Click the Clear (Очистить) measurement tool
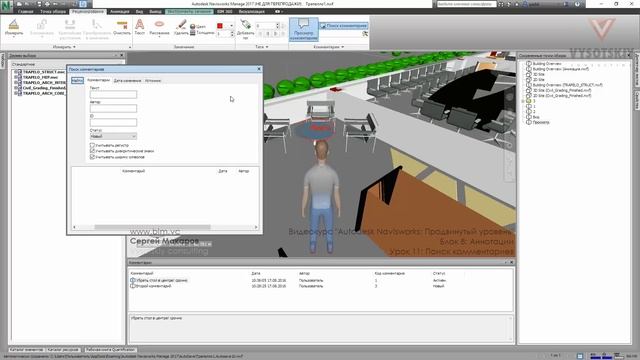 point(122,28)
